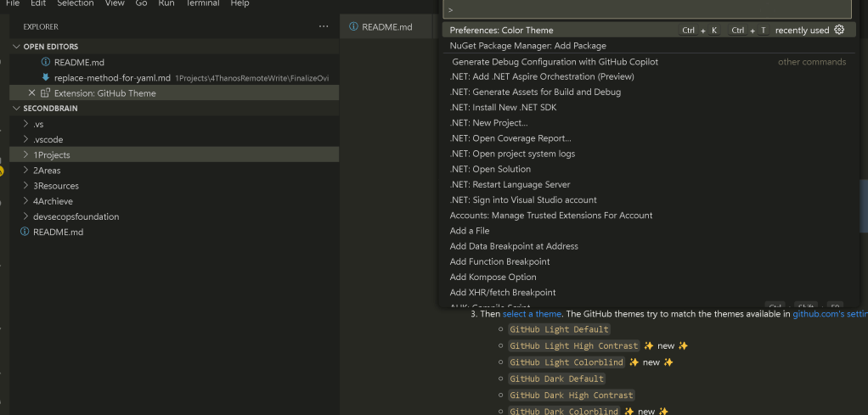Image resolution: width=868 pixels, height=415 pixels.
Task: Open the Help menu
Action: [240, 3]
